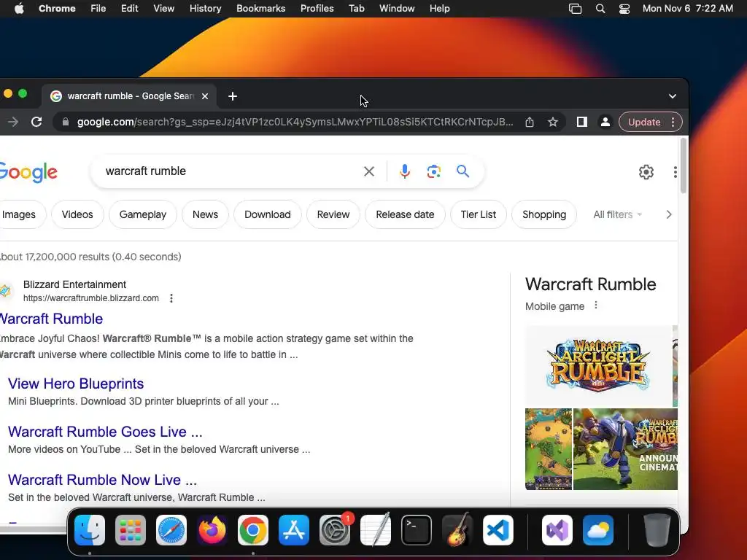Open System Settings from the dock
Screen dimensions: 747x560
click(335, 530)
